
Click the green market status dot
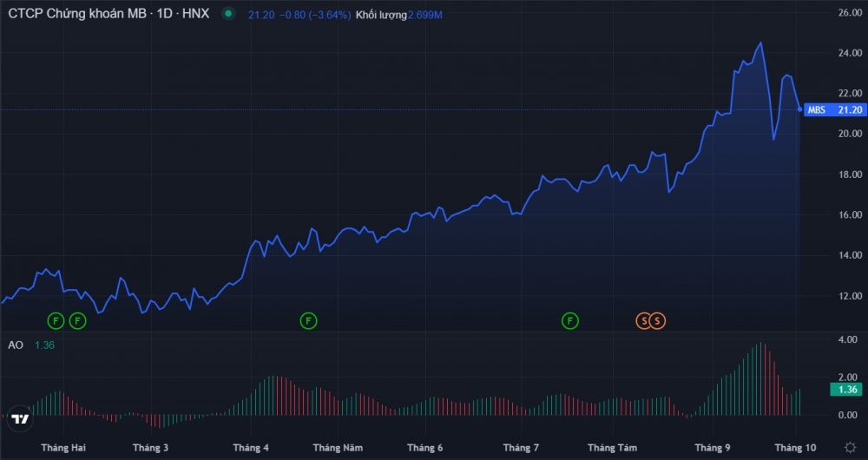[x=228, y=15]
